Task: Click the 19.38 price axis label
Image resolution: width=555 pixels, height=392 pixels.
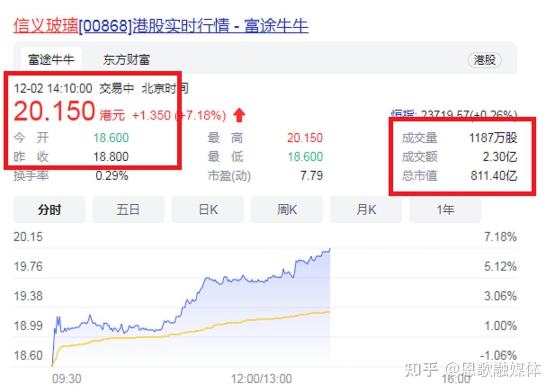Action: click(28, 296)
